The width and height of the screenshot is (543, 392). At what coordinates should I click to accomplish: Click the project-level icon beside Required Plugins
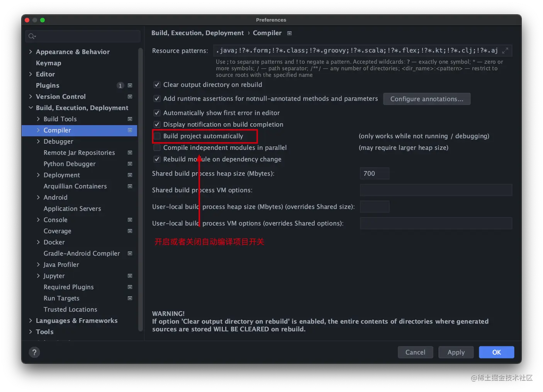130,287
